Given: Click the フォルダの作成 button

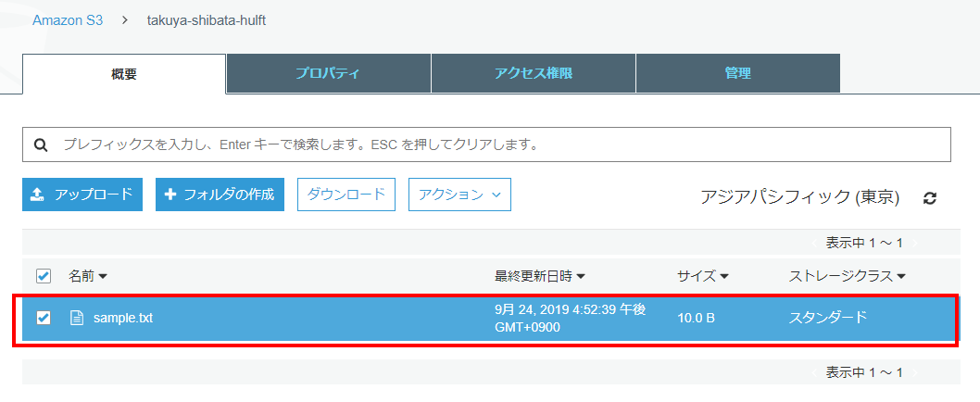Looking at the screenshot, I should [220, 195].
